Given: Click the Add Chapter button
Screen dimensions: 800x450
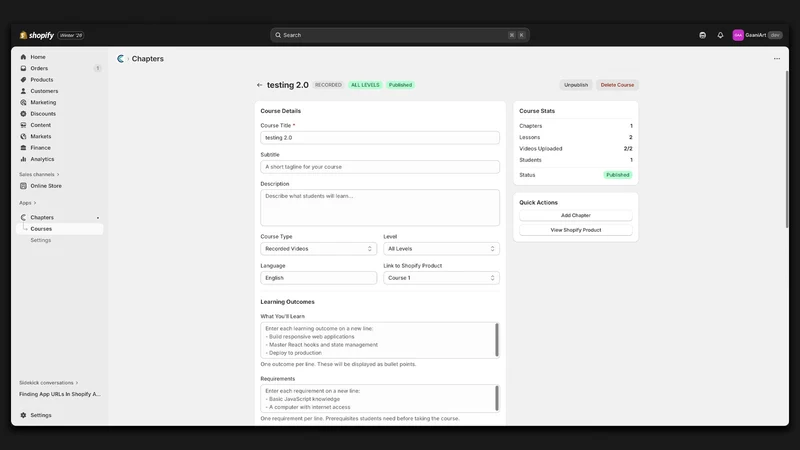Looking at the screenshot, I should 576,215.
